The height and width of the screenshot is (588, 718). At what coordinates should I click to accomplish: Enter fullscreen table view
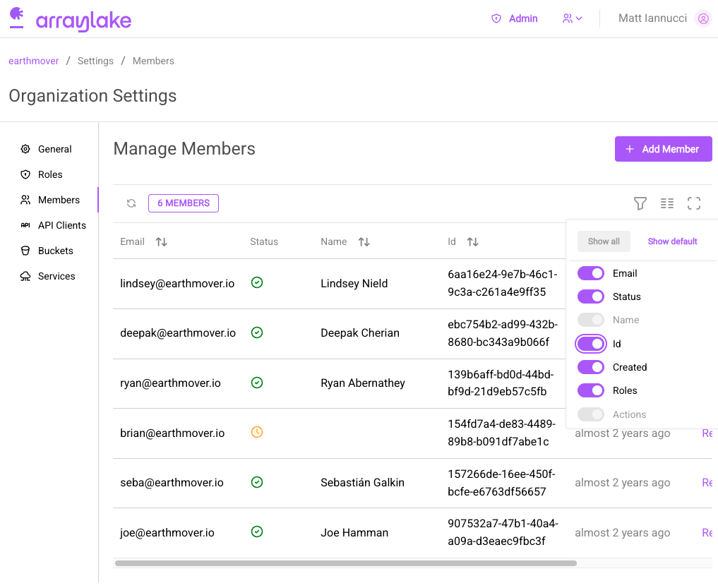[x=694, y=203]
